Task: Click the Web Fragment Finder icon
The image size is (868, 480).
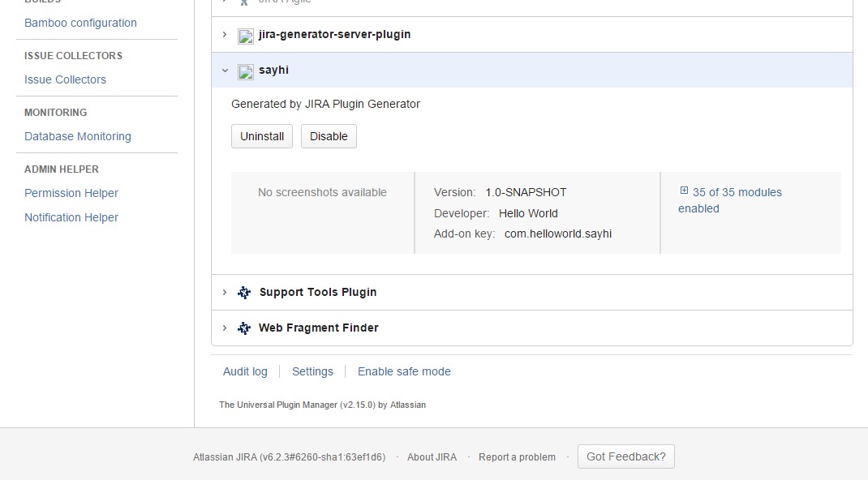Action: pyautogui.click(x=244, y=328)
